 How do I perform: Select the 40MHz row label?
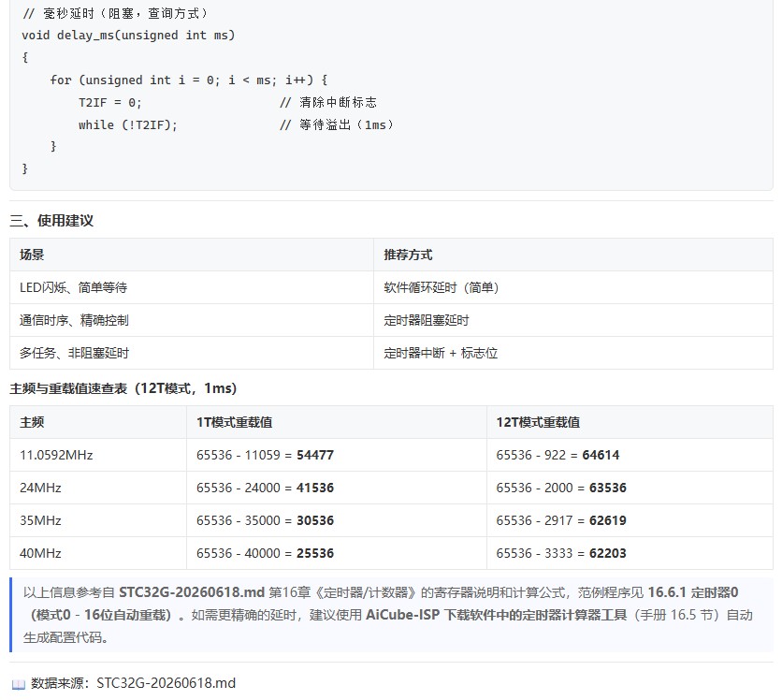(x=40, y=553)
